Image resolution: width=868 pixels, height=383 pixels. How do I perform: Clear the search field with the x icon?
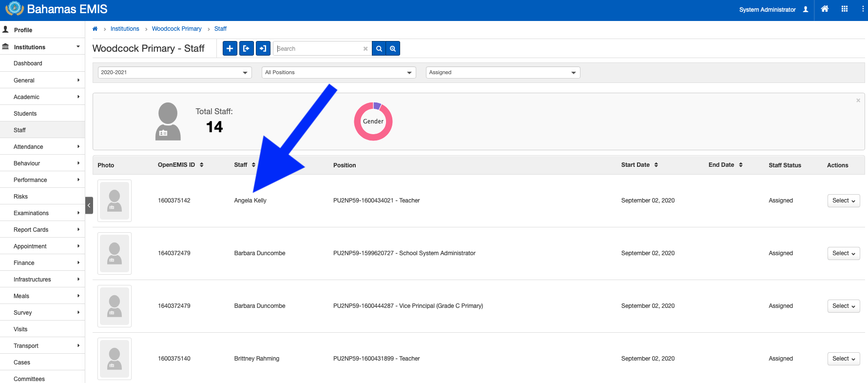pyautogui.click(x=366, y=49)
